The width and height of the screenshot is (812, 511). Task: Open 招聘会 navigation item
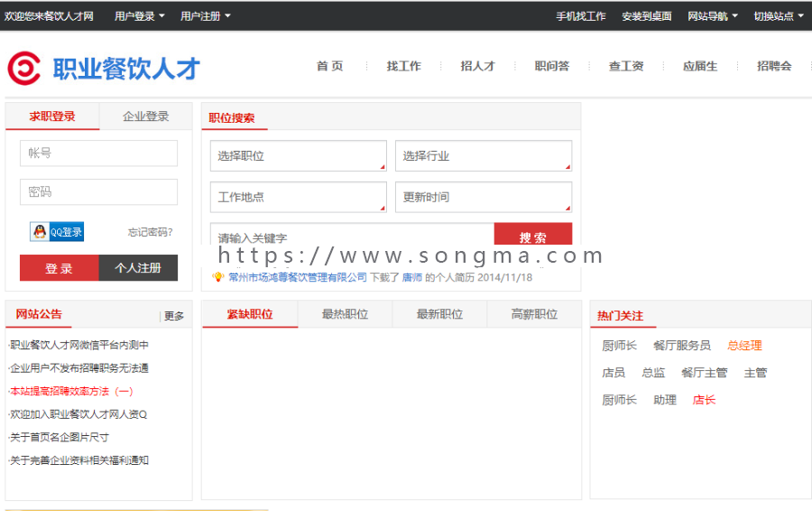click(x=774, y=66)
